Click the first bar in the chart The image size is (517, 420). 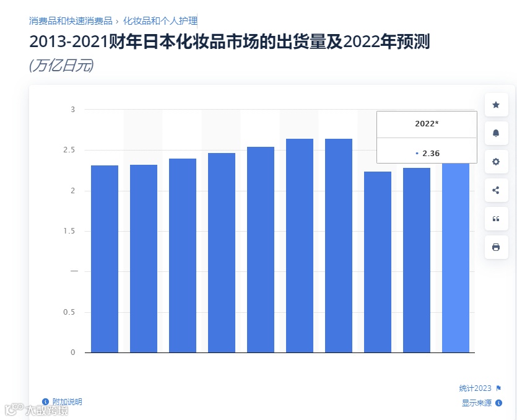click(105, 259)
